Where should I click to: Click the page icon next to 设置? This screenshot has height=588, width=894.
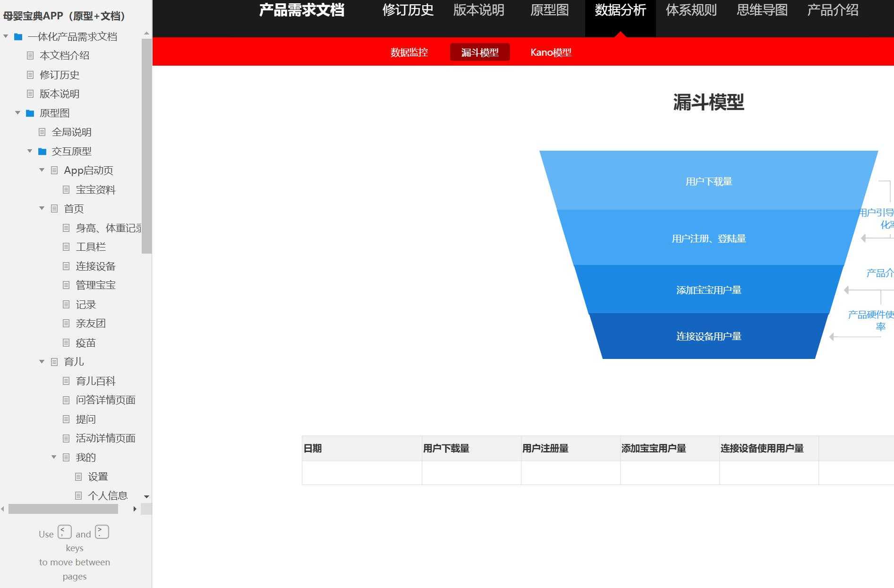pos(78,476)
